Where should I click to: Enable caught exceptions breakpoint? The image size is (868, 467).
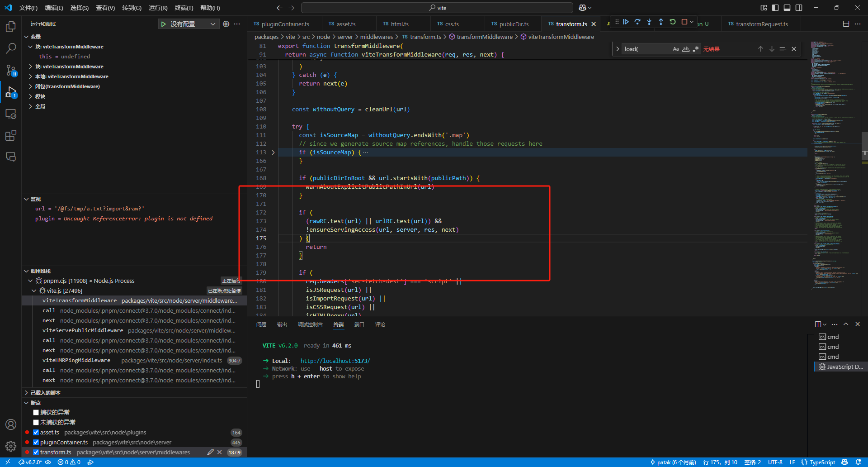(x=36, y=412)
